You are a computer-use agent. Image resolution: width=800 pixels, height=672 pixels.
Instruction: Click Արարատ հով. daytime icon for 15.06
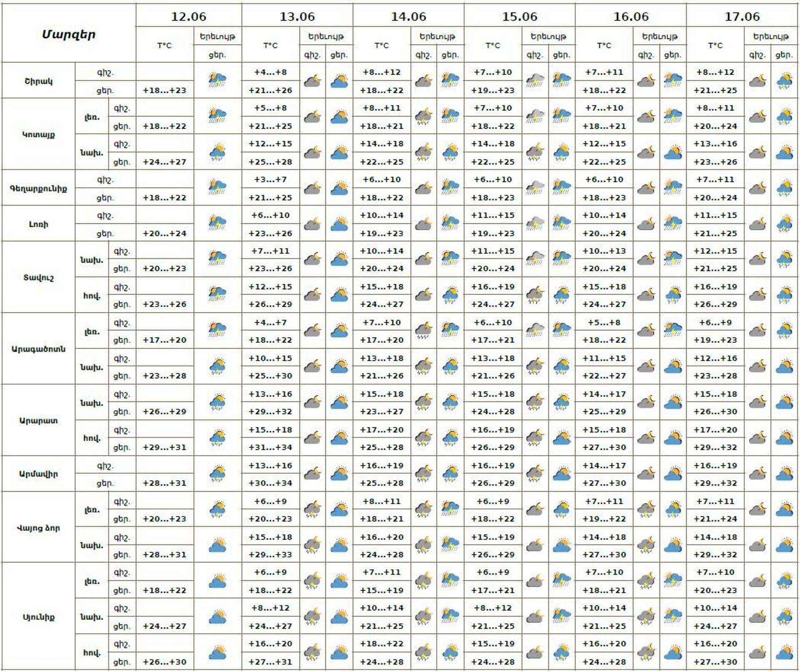point(562,438)
